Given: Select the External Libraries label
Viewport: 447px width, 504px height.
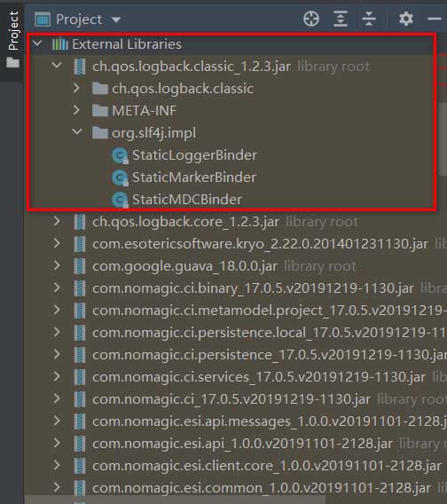Looking at the screenshot, I should pyautogui.click(x=127, y=44).
